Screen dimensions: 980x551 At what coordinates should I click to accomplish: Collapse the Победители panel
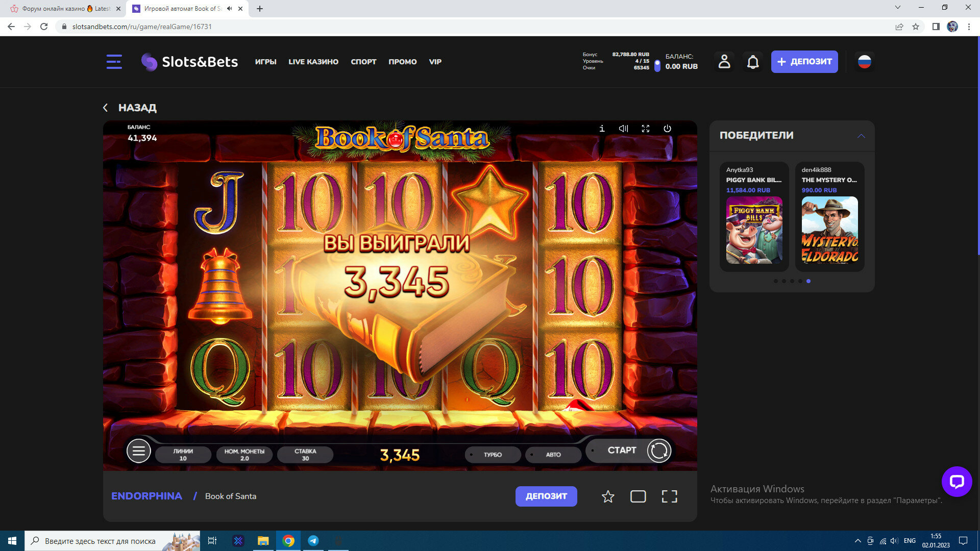point(861,136)
